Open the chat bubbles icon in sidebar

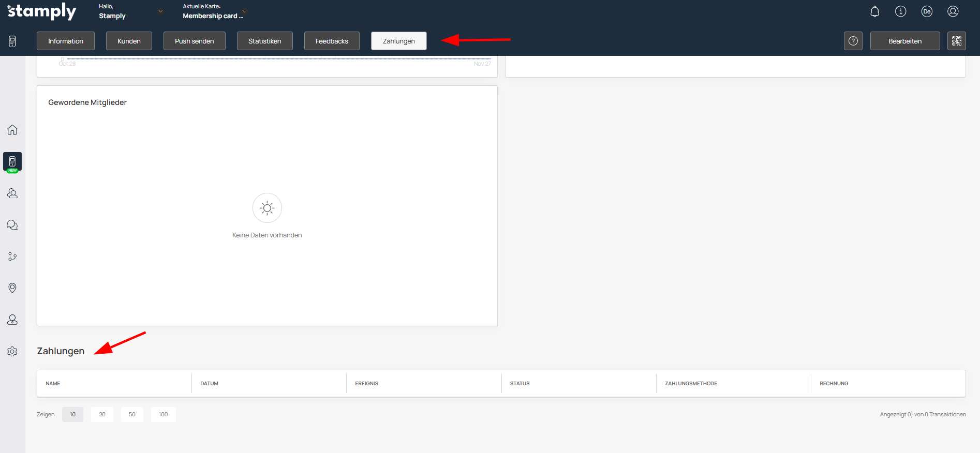(x=12, y=225)
